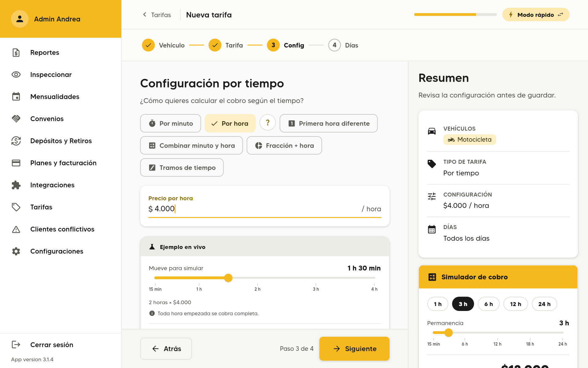The height and width of the screenshot is (368, 588).
Task: Open Depósitos y Retiros icon
Action: click(x=16, y=141)
